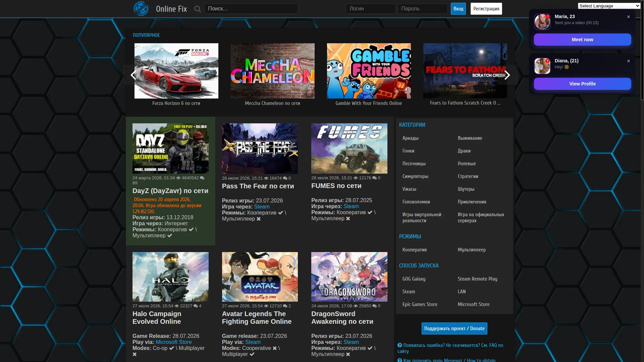Click Maria's profile avatar
Viewport: 644px width, 362px height.
pyautogui.click(x=542, y=22)
